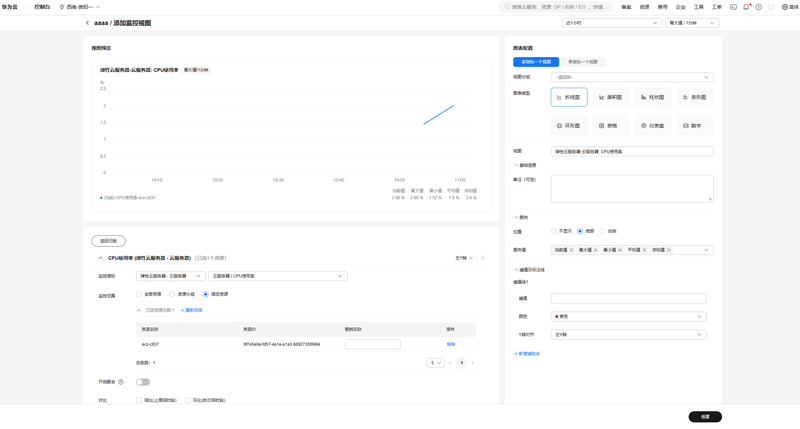Open the 视图分组 select dropdown

pyautogui.click(x=632, y=77)
